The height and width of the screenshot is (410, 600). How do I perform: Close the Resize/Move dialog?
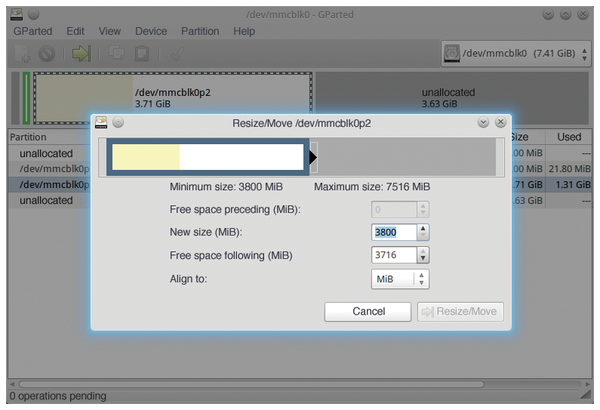click(x=501, y=123)
